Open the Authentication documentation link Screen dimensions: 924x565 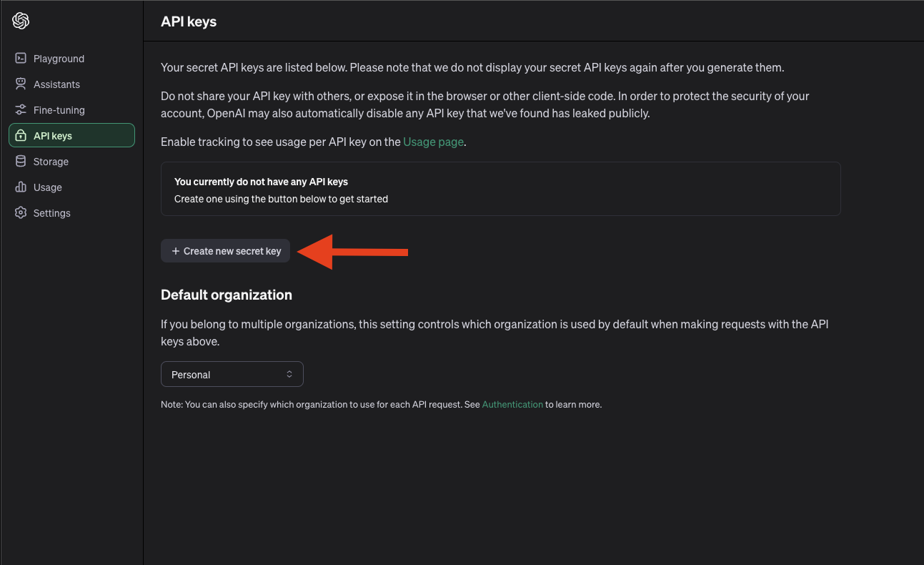512,405
